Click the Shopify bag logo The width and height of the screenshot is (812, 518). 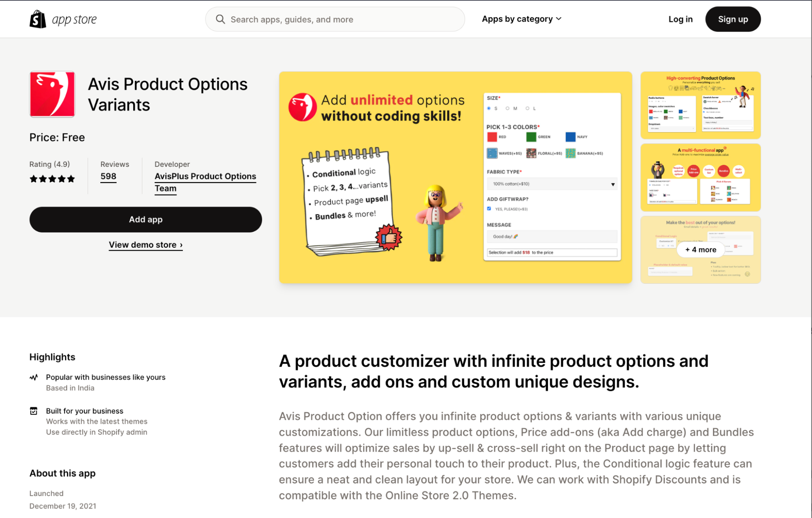coord(38,19)
